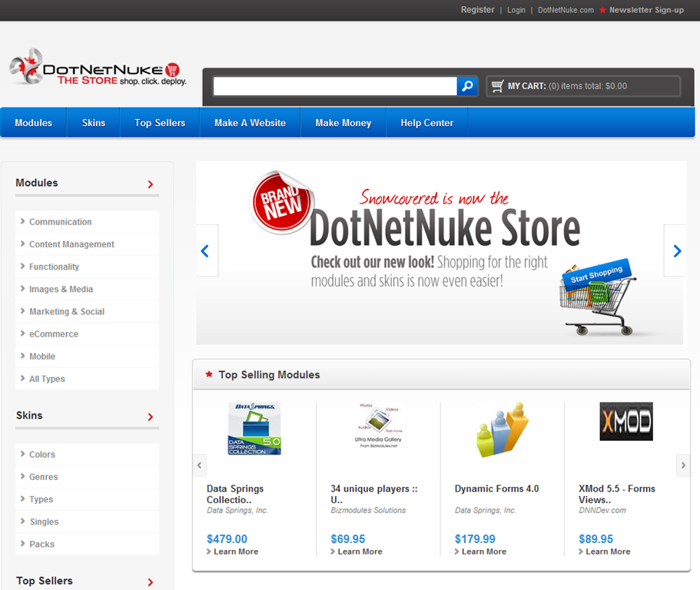Browse skins by Types
Image resolution: width=700 pixels, height=590 pixels.
pos(87,499)
